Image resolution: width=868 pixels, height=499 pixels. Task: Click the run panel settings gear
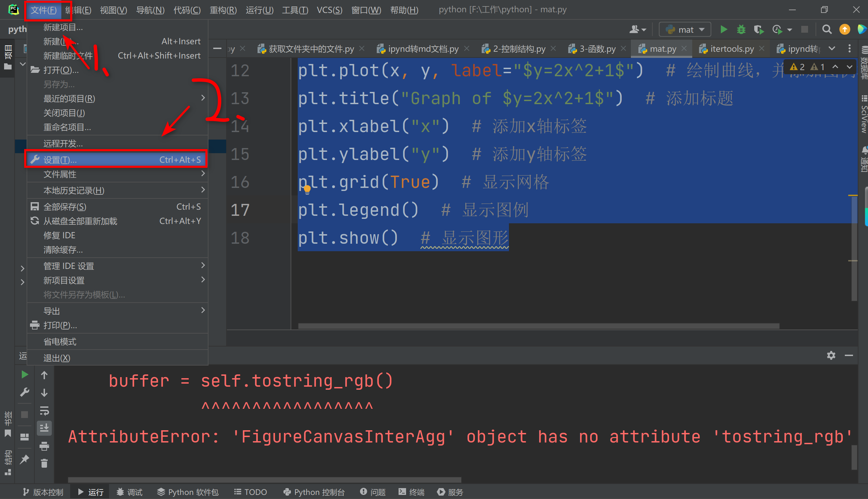[831, 355]
